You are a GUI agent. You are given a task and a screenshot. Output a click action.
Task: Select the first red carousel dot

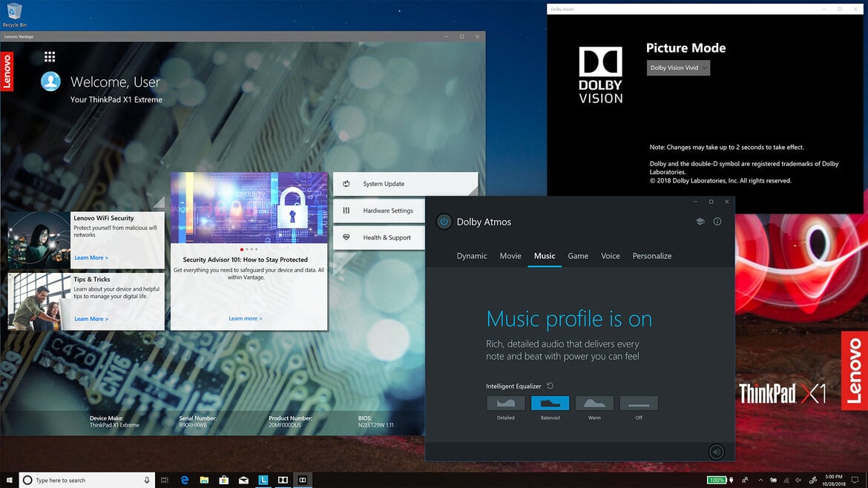pos(241,249)
